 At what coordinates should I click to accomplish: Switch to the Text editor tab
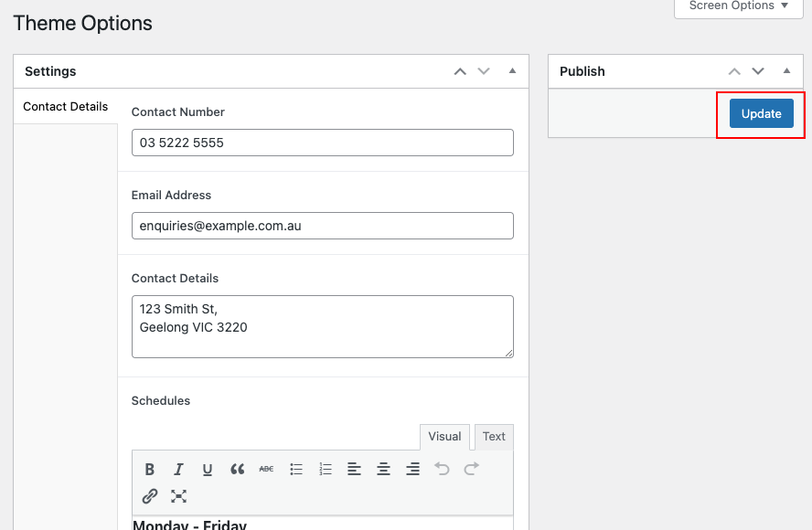[x=494, y=437]
